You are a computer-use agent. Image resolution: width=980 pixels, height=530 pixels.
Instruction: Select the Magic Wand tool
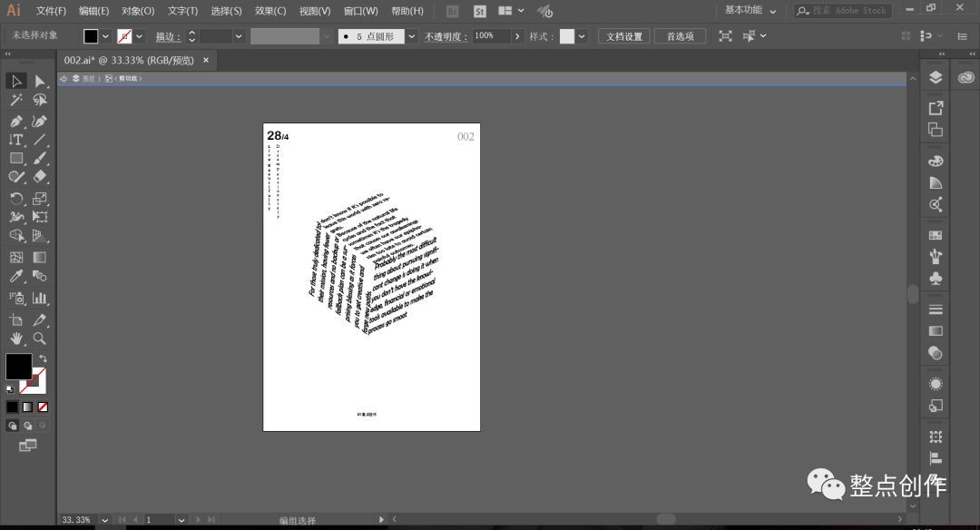coord(16,100)
